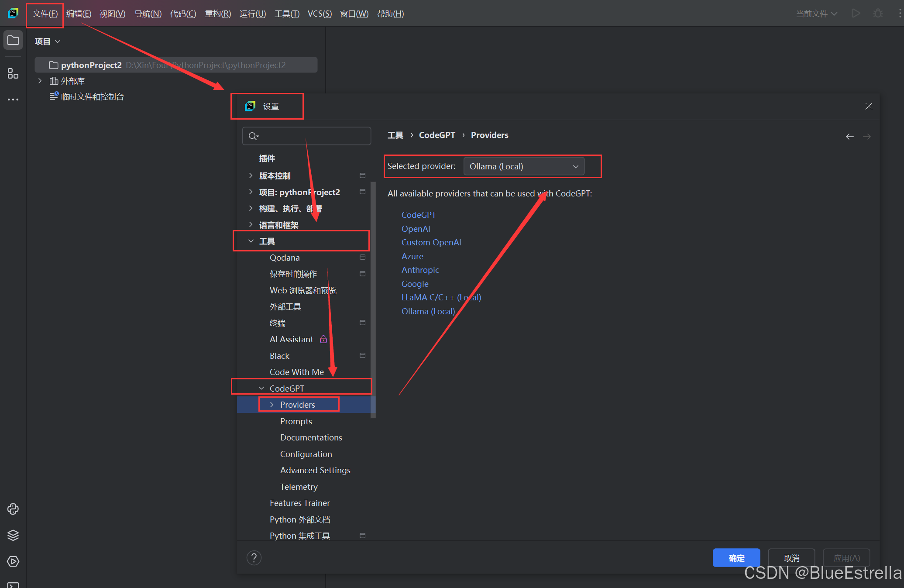
Task: Click the Anthropic provider link
Action: click(420, 270)
